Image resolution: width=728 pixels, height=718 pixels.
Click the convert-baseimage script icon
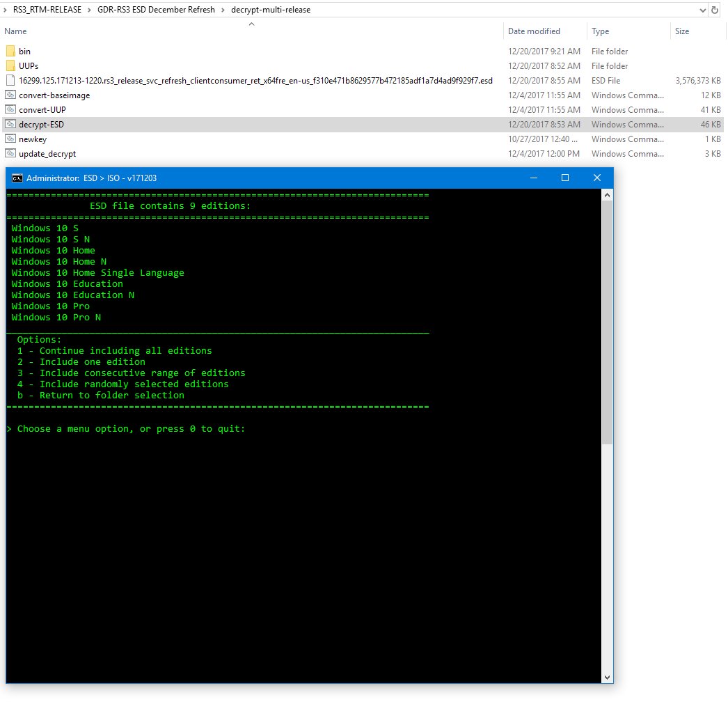click(10, 95)
